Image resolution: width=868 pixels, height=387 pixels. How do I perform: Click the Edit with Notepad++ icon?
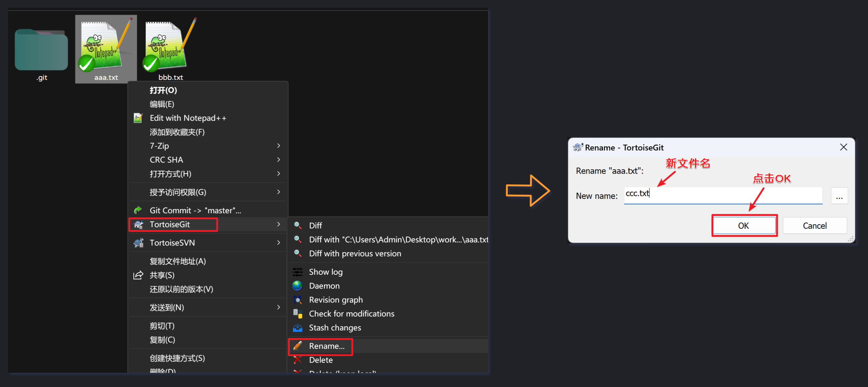tap(138, 118)
